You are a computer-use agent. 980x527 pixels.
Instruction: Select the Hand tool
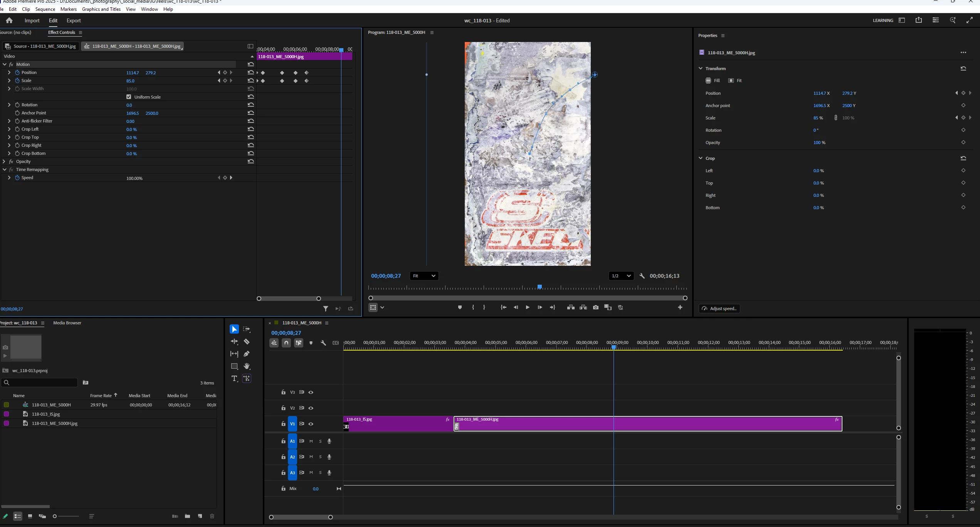point(247,366)
